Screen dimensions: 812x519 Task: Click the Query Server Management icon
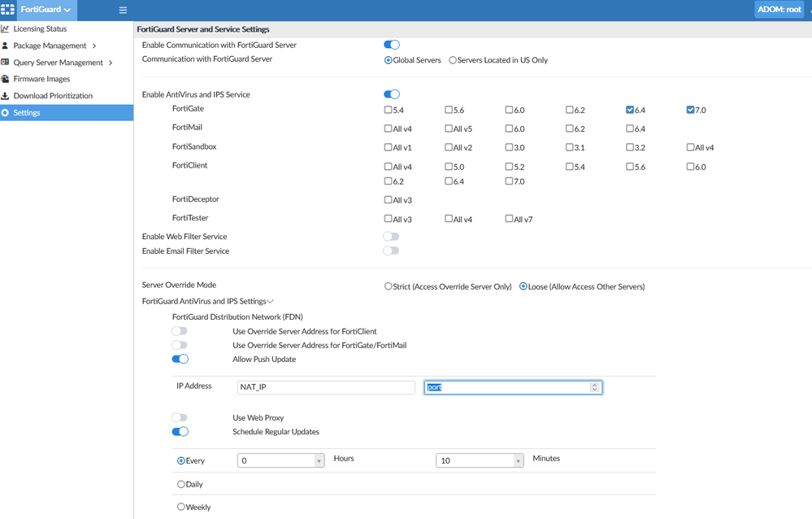(6, 63)
